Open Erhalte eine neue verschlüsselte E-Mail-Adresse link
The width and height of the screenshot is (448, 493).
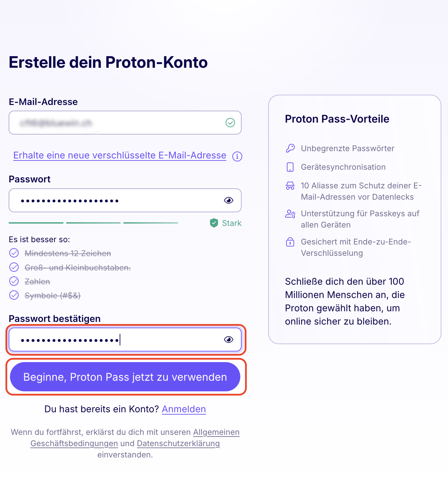pyautogui.click(x=120, y=155)
